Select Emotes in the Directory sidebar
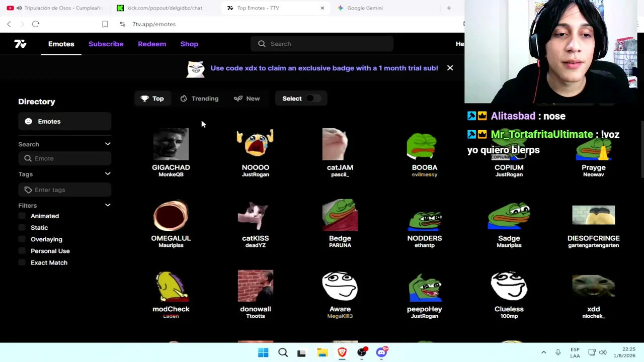 pos(64,121)
